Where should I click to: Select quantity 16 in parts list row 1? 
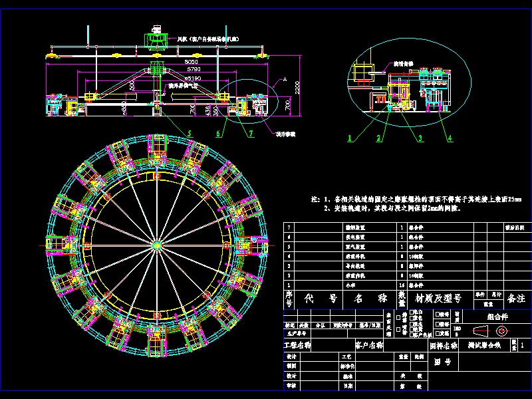402,285
